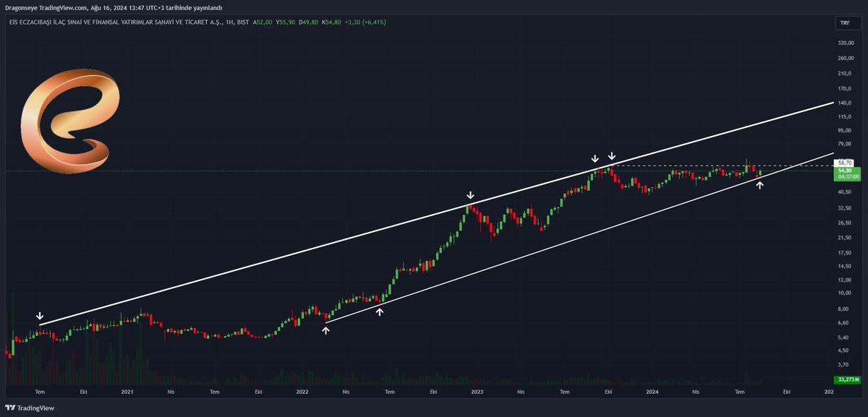Click the change value +3,30 (+6,41%)

[x=365, y=22]
